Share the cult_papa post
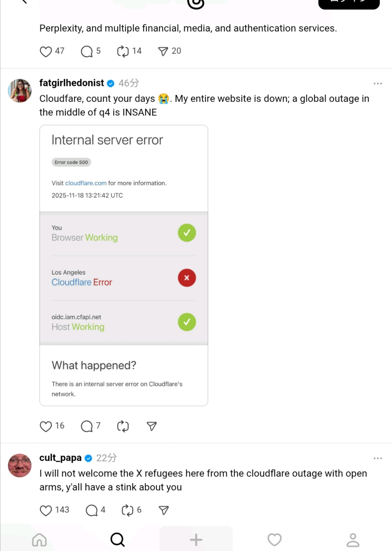 coord(164,510)
